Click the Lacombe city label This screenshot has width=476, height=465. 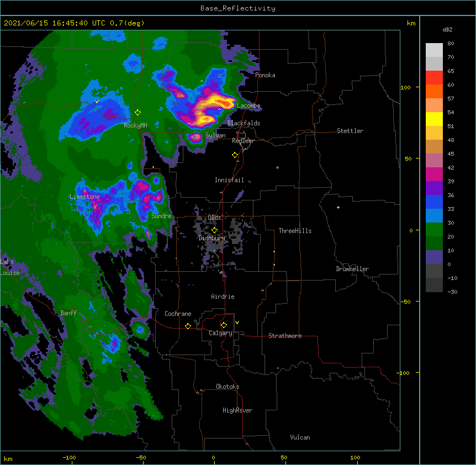(x=248, y=105)
